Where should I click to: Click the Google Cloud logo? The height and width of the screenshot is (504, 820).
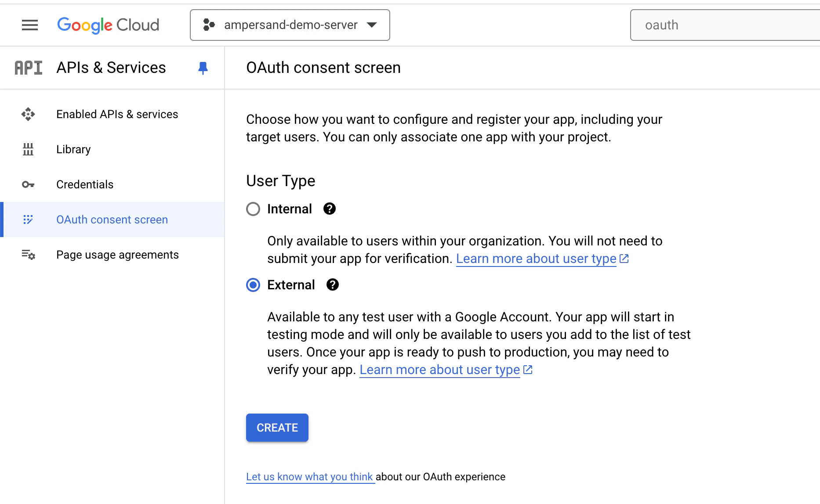coord(108,25)
